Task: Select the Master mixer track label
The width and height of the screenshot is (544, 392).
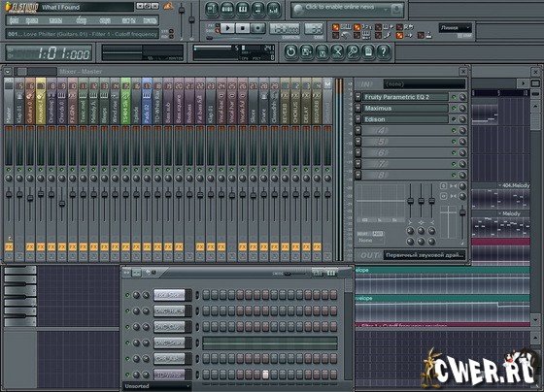Action: click(x=9, y=101)
